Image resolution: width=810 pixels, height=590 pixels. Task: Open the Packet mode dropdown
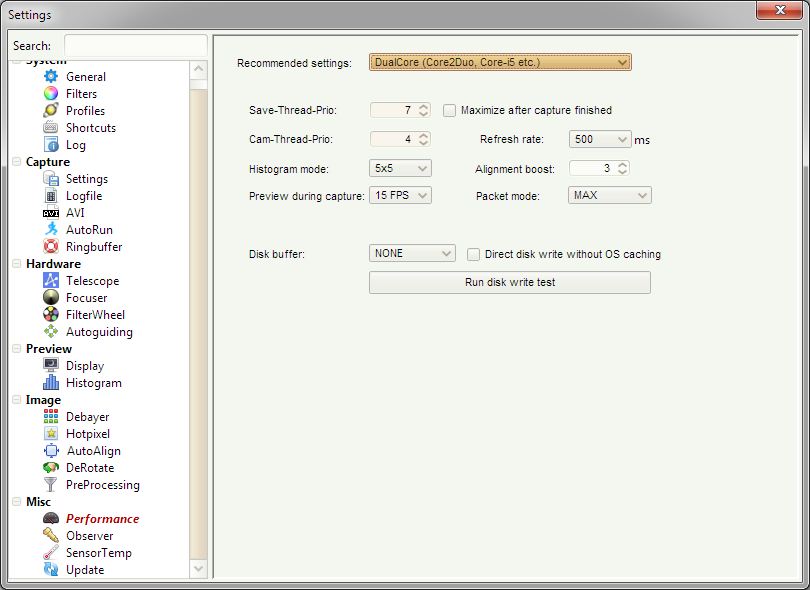610,195
